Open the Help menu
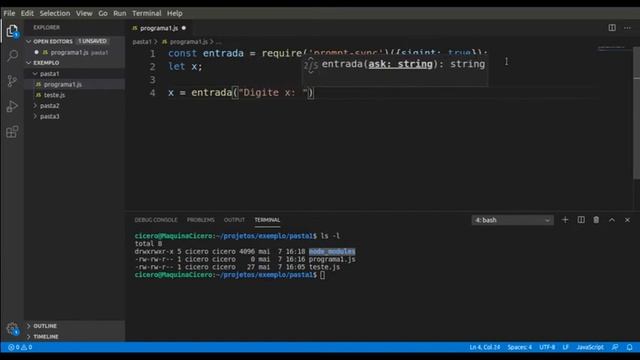The image size is (640, 360). click(175, 13)
